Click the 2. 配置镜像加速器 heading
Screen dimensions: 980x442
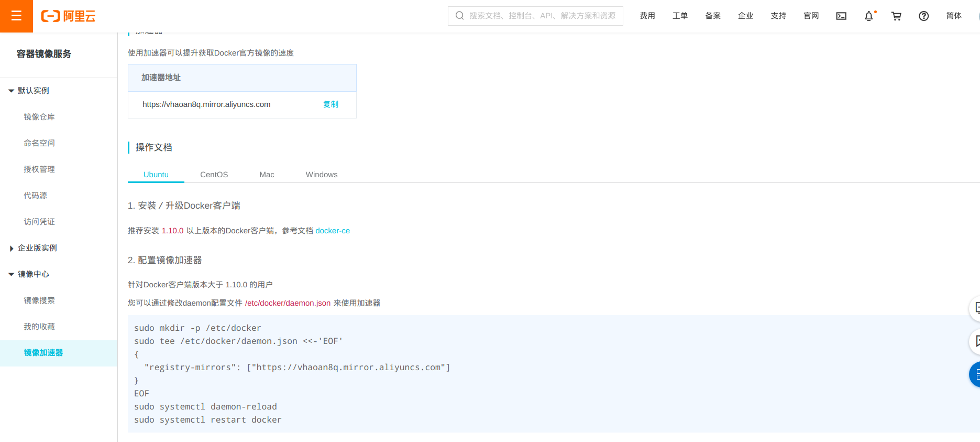pos(164,260)
